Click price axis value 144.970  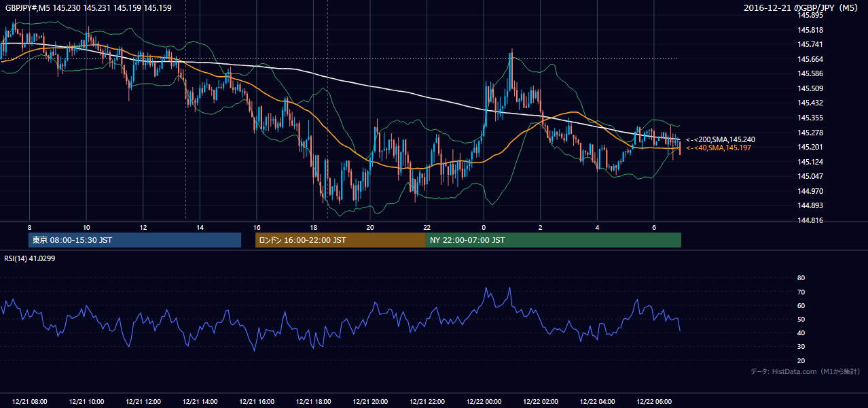tap(810, 191)
